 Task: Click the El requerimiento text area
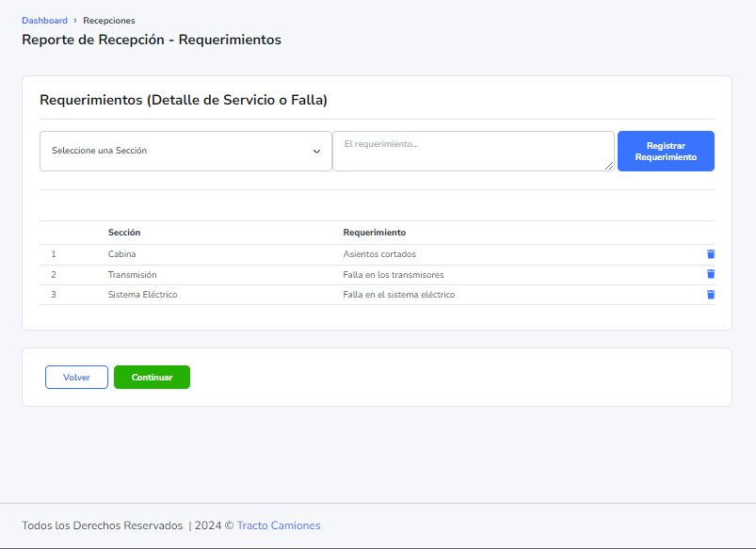pos(473,151)
